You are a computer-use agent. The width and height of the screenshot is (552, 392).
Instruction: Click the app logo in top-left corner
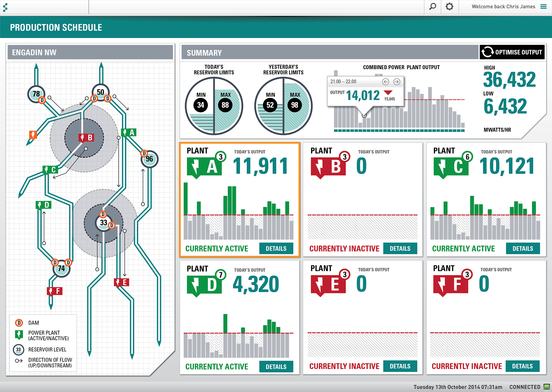5,7
